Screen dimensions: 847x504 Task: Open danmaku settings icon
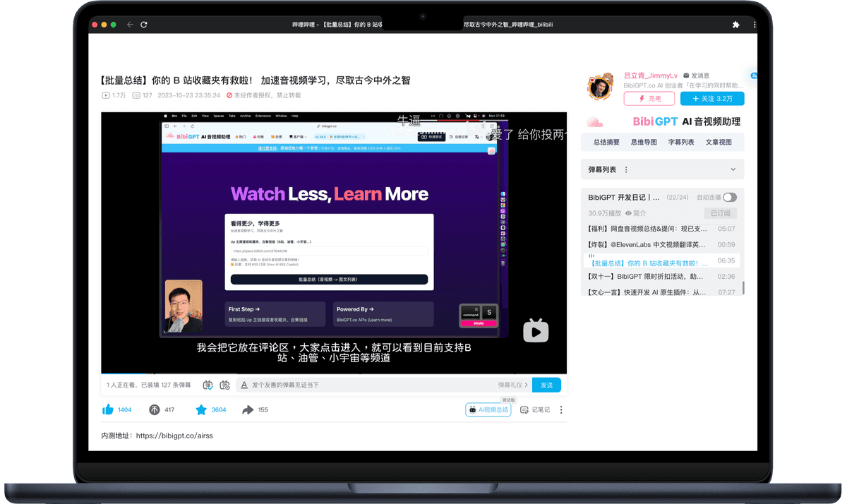(x=224, y=385)
